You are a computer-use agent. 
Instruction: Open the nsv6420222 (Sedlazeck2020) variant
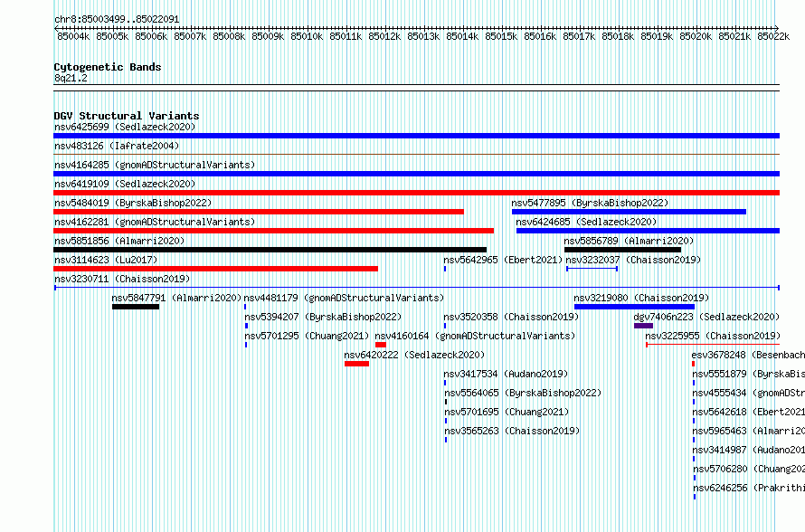(414, 355)
